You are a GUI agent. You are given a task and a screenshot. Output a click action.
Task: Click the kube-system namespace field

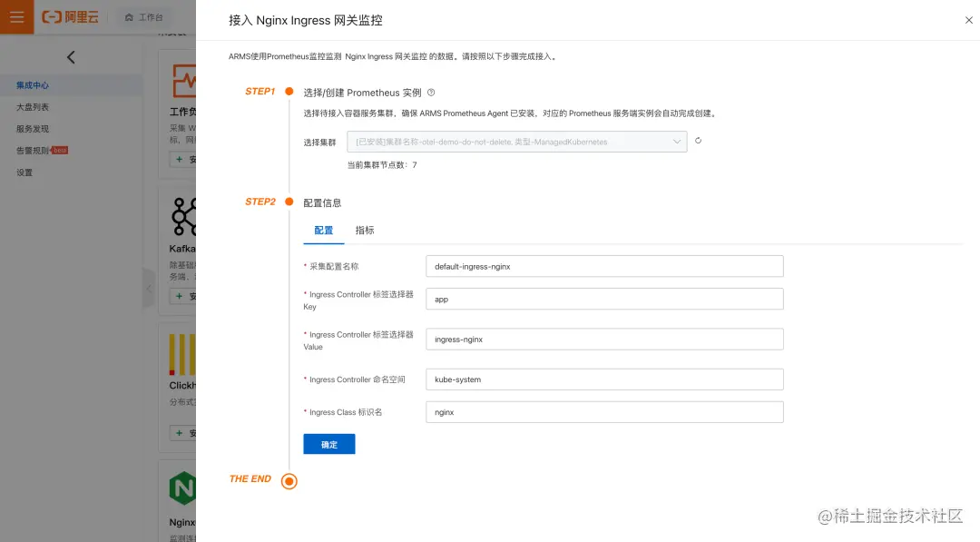click(x=604, y=379)
